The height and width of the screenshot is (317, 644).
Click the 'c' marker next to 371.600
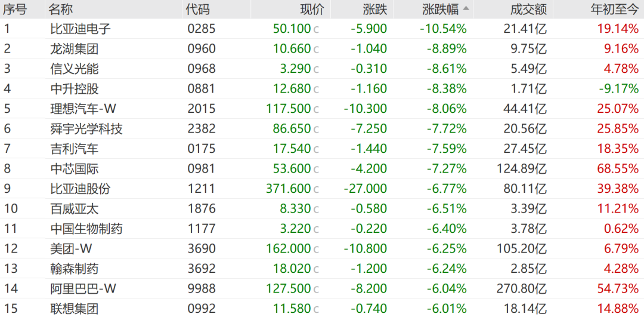(x=317, y=189)
